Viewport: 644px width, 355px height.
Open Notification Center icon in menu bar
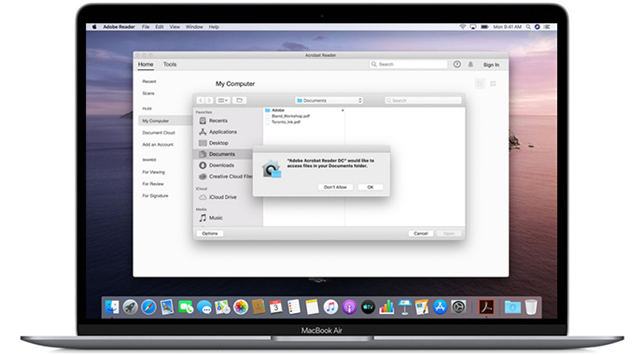pos(547,27)
